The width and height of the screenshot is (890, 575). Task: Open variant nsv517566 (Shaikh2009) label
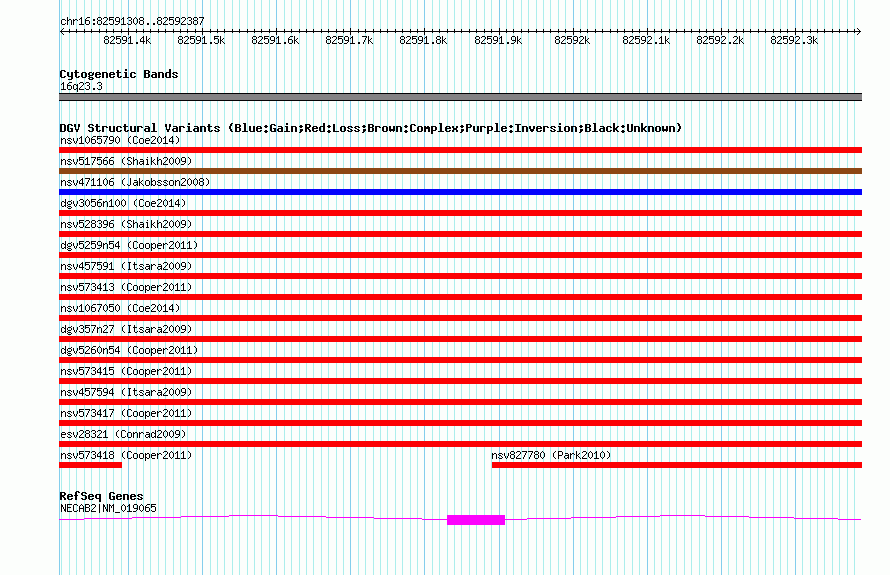(126, 161)
